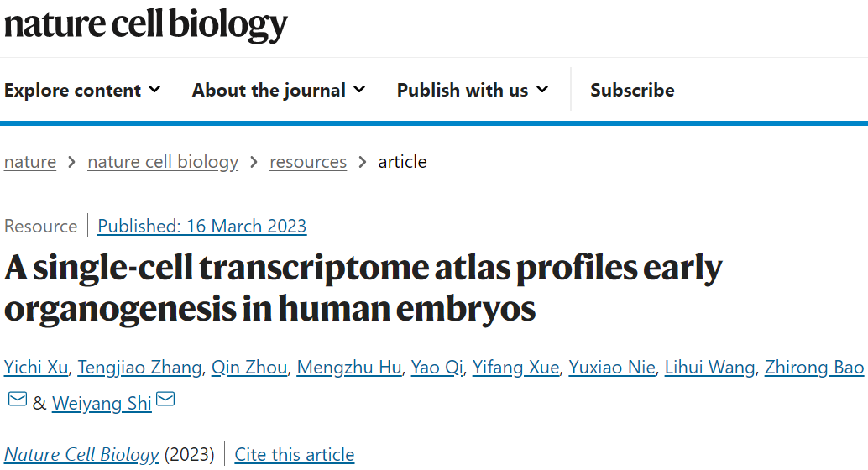
Task: Click the Weiyang Shi author link
Action: (x=102, y=403)
